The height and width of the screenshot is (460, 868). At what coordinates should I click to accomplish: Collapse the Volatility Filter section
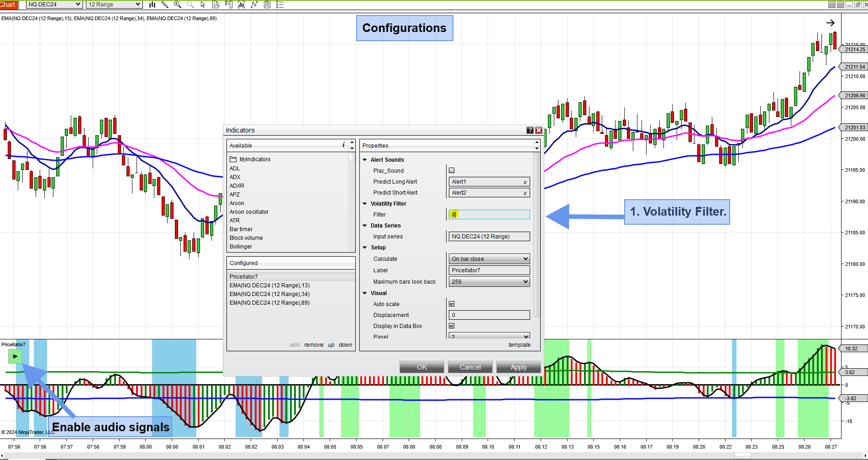pyautogui.click(x=365, y=204)
